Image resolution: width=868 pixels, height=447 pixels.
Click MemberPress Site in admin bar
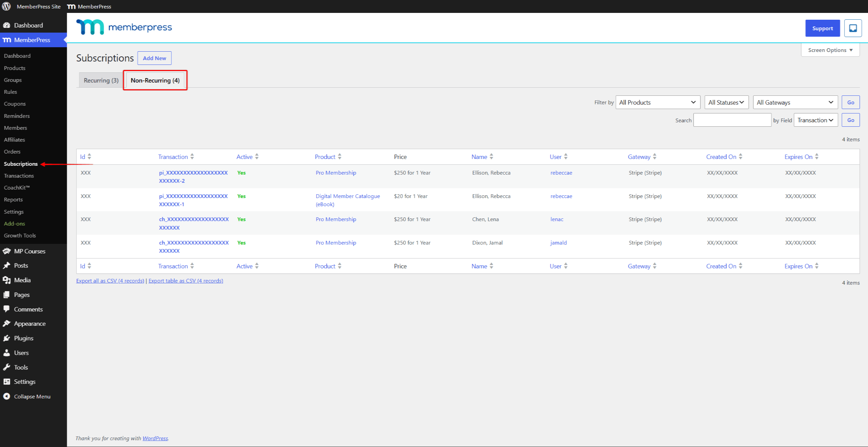coord(39,6)
